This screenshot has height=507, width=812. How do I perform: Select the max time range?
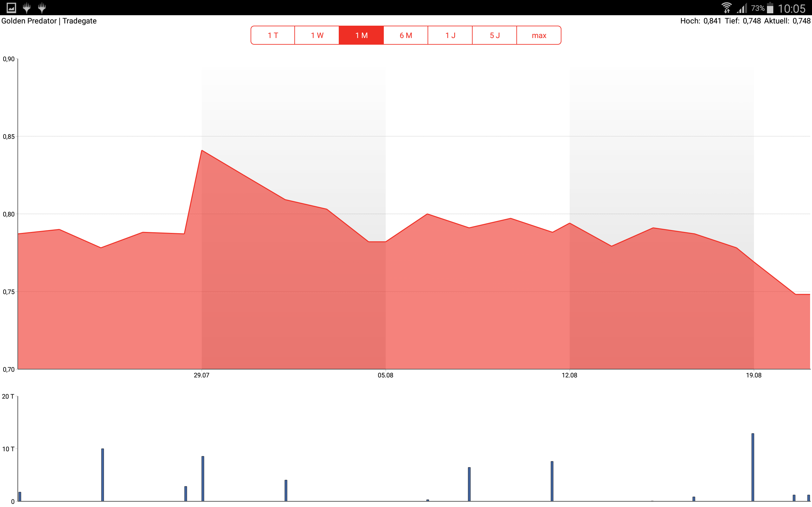click(539, 35)
